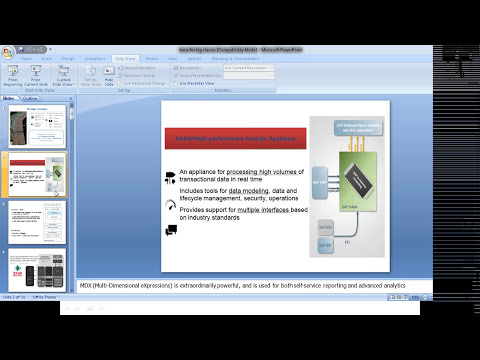Select the Slides pane tab
Screen dimensions: 480x360
pos(9,99)
